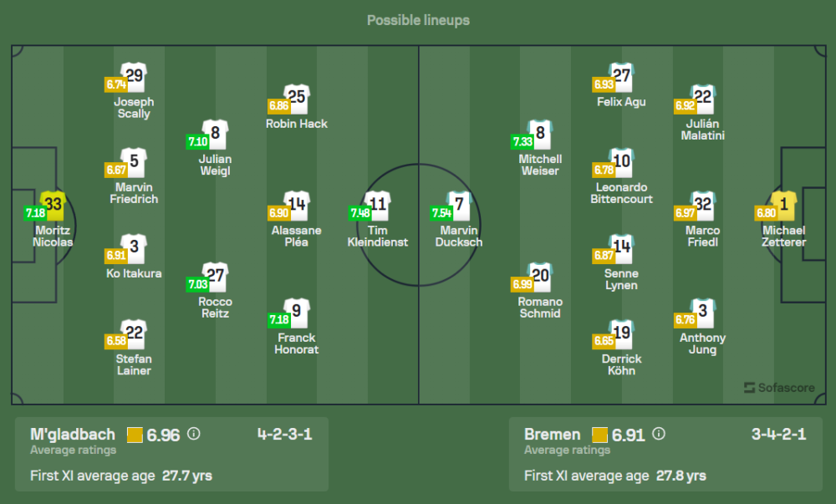This screenshot has height=504, width=836.
Task: Click Tim Kleindienst's number 11 shirt
Action: 378,205
